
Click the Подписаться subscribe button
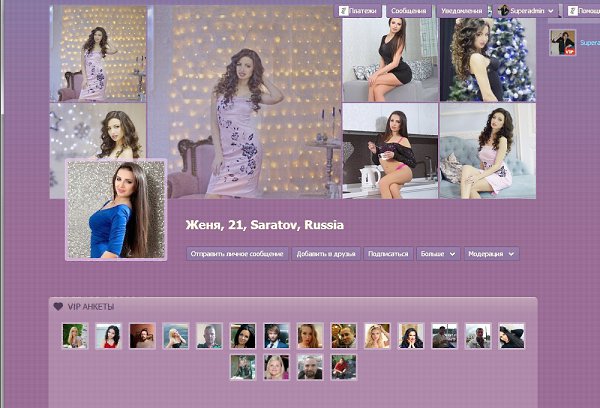click(388, 253)
